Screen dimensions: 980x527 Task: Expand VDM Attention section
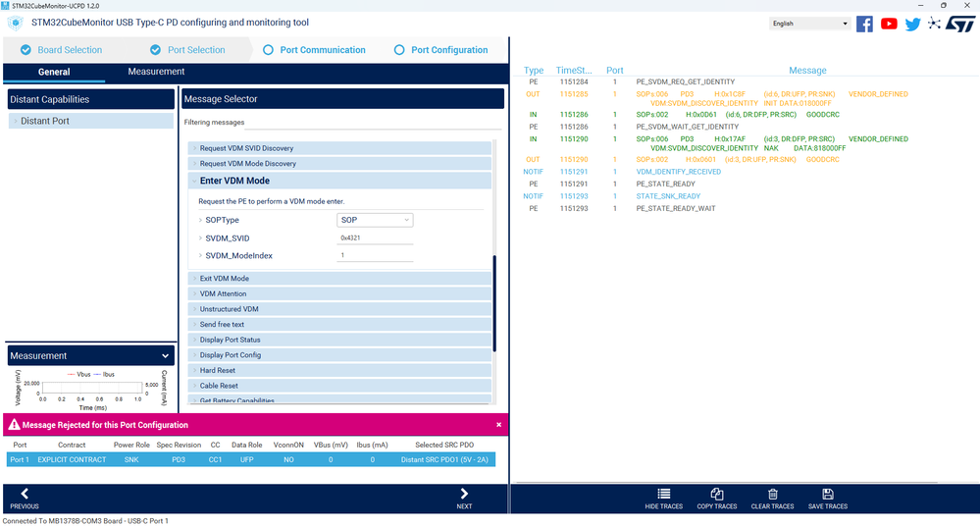339,293
